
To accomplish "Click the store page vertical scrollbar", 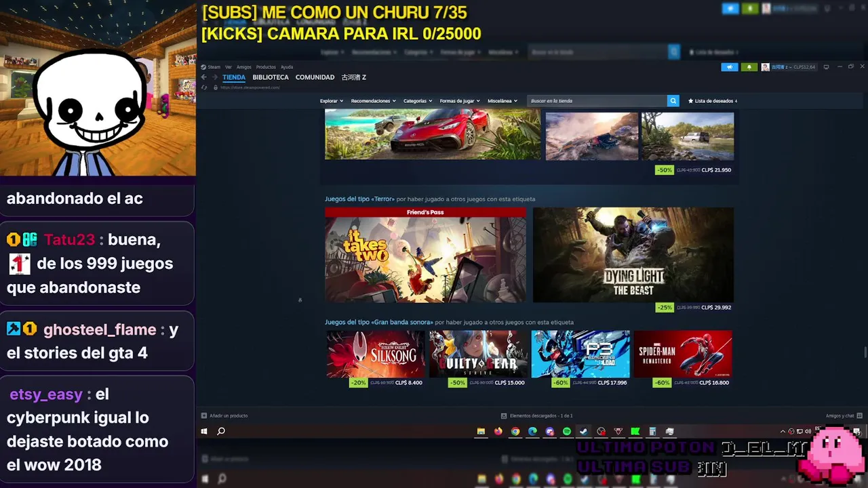I will (x=864, y=353).
